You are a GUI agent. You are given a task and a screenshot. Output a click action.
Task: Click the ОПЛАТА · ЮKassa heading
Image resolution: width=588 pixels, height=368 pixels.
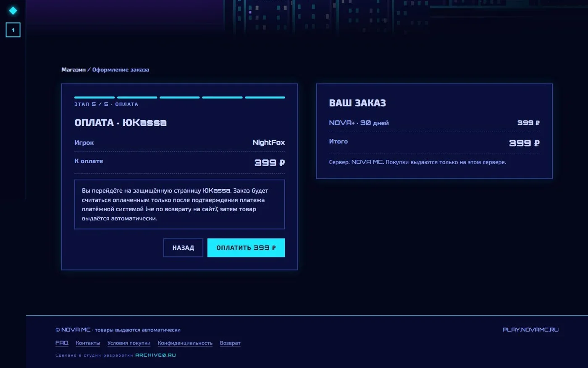point(121,123)
